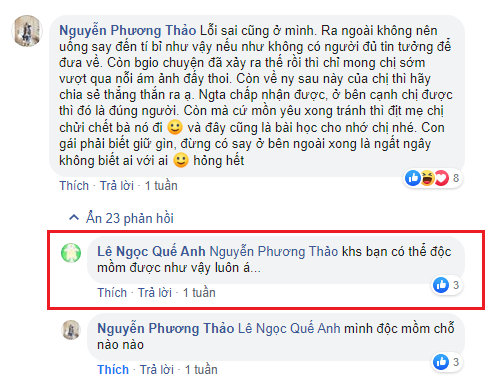497x390 pixels.
Task: Click the haha reaction icon on top comment
Action: [427, 178]
